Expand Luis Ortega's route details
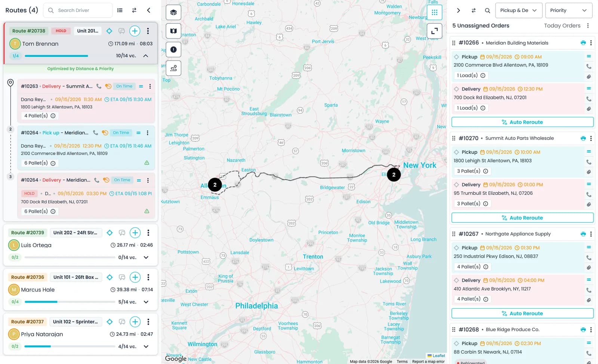The height and width of the screenshot is (364, 598). tap(146, 257)
